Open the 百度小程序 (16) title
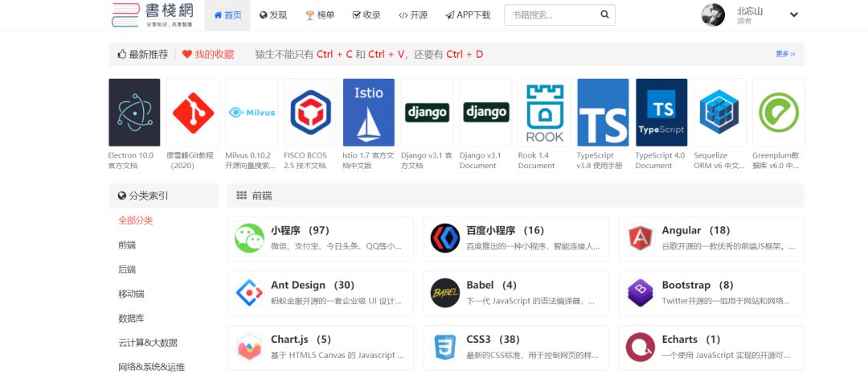Screen dimensions: 868x379 506,230
